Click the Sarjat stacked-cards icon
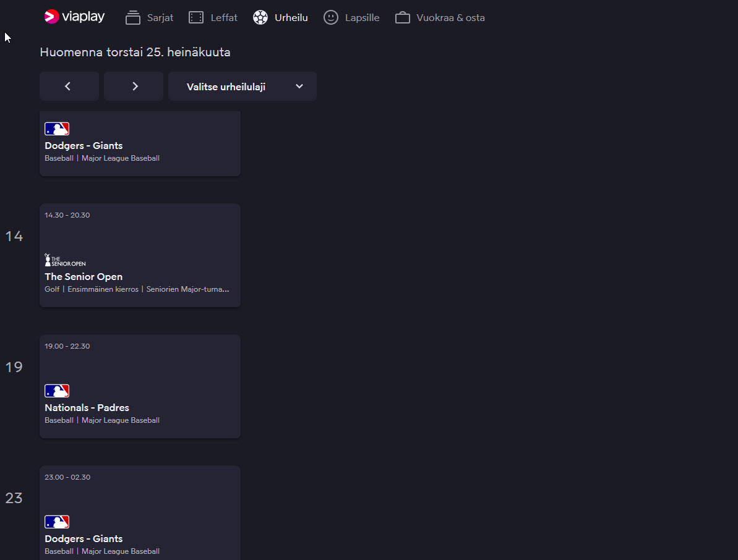 133,18
